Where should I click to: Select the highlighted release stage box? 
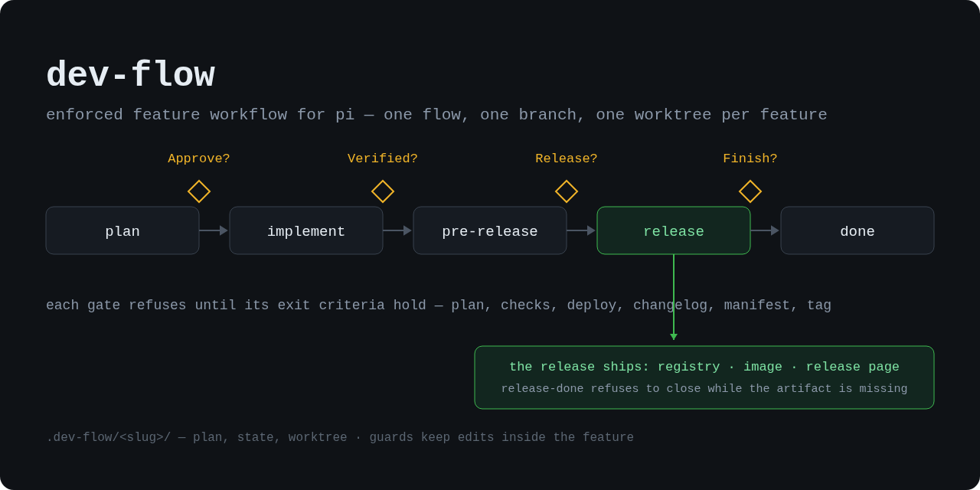coord(674,230)
